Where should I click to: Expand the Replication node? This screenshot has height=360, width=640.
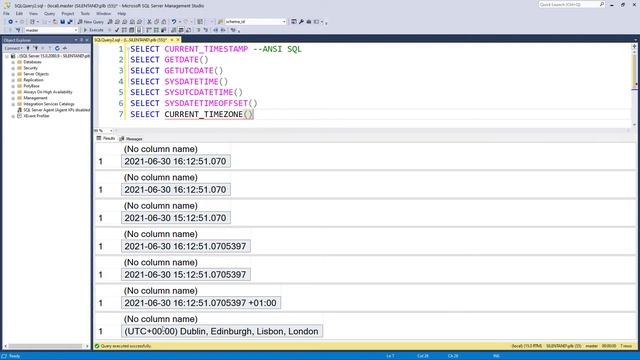coord(13,80)
